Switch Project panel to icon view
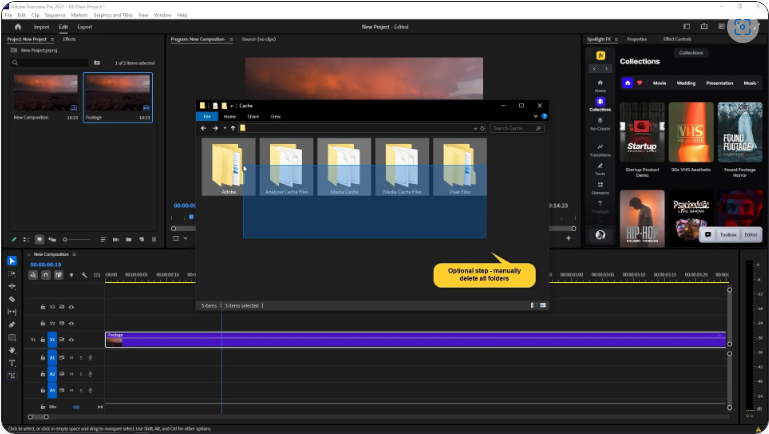The height and width of the screenshot is (434, 769). pyautogui.click(x=39, y=239)
